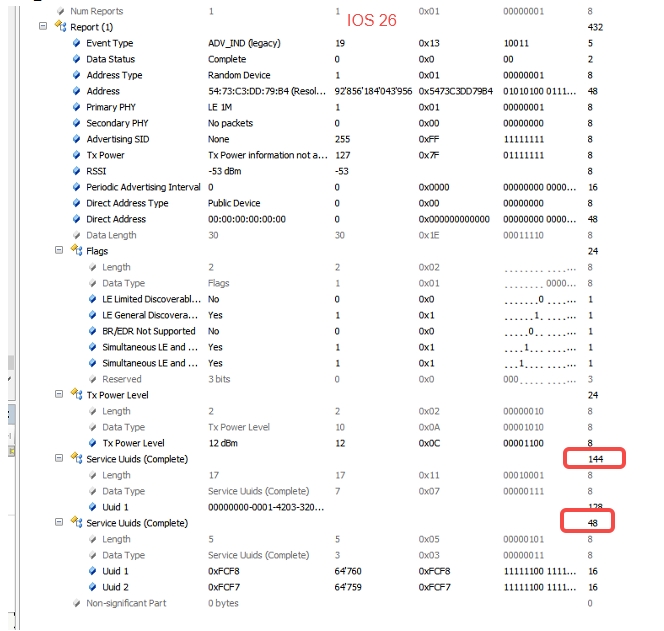Select the Non-significant Part row
This screenshot has height=631, width=664.
[x=126, y=603]
